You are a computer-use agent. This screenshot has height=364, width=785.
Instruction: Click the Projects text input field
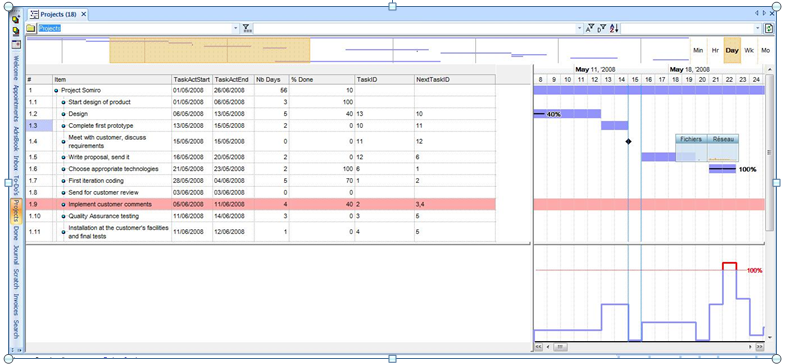click(134, 29)
